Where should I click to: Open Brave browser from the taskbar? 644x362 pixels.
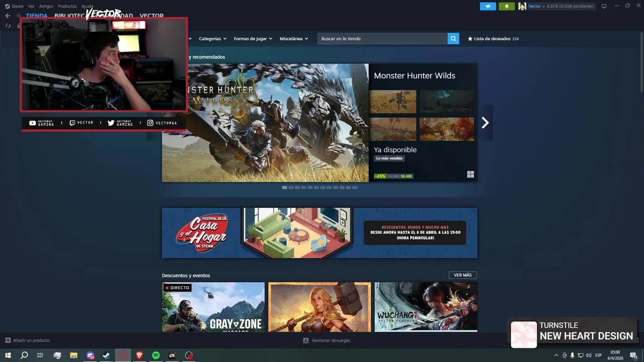139,355
